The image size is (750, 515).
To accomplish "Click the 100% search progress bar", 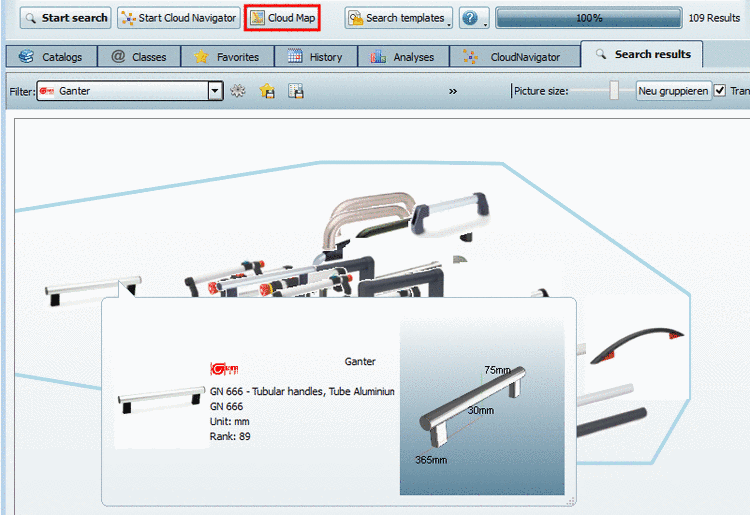I will [589, 18].
